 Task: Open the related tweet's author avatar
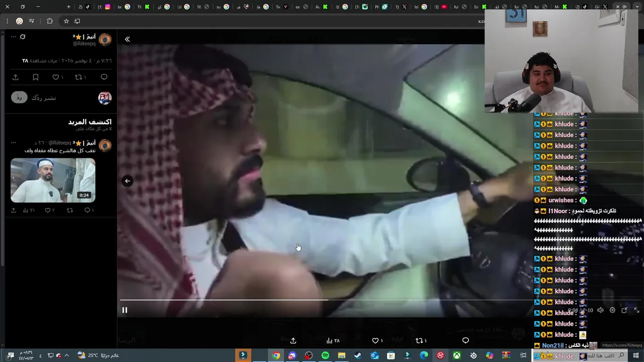click(105, 146)
